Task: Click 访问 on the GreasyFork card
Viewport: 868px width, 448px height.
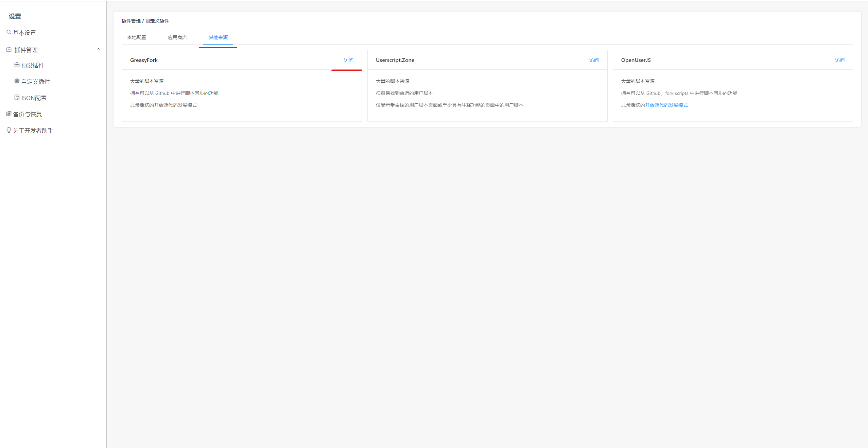Action: 348,60
